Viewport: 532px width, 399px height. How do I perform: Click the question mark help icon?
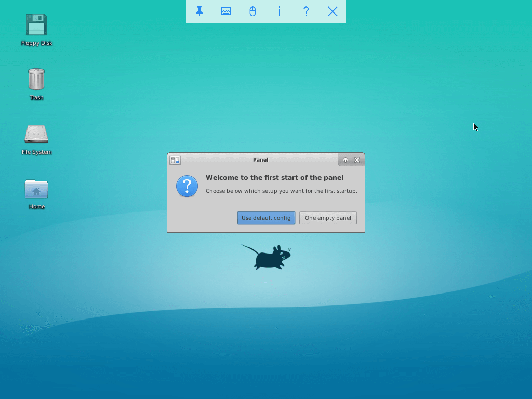click(x=306, y=11)
